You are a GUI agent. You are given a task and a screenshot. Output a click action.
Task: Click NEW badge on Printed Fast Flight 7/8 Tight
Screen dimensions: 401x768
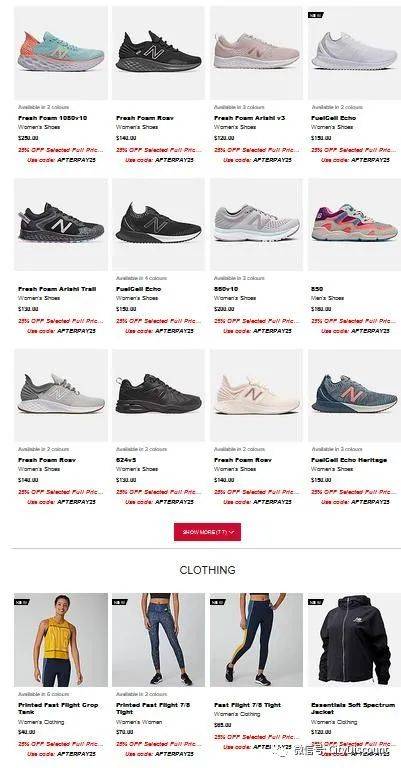point(120,602)
